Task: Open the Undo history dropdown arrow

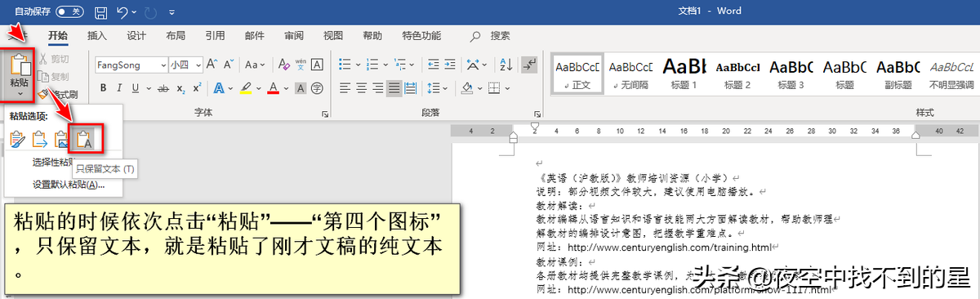Action: click(134, 13)
